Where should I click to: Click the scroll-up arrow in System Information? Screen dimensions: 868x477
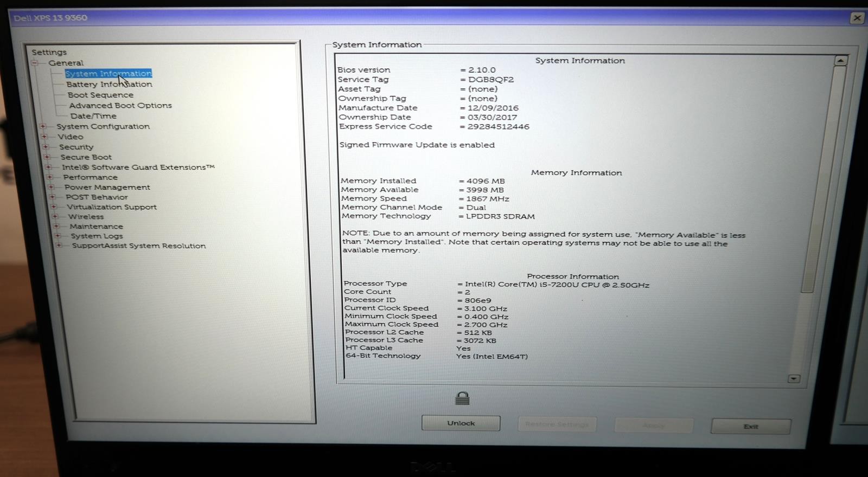pos(840,61)
